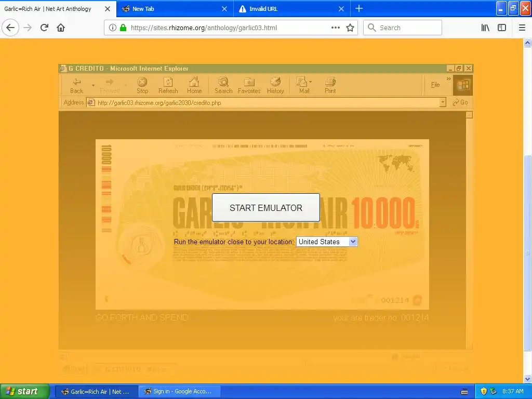Close the Invalid URL tab

[x=341, y=9]
